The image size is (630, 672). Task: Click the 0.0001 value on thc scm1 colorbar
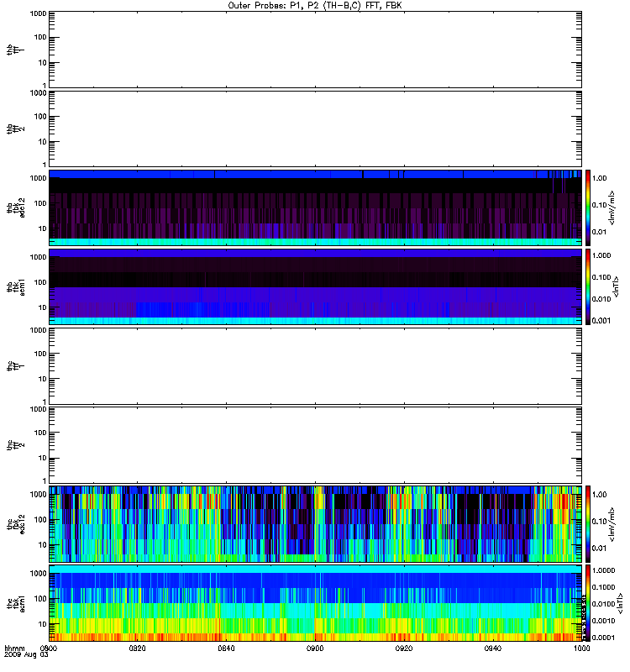click(603, 638)
